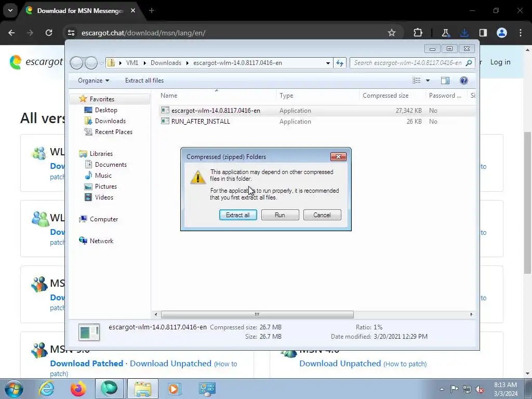Screen dimensions: 532x399
Task: Open Network in navigation pane
Action: coord(101,241)
